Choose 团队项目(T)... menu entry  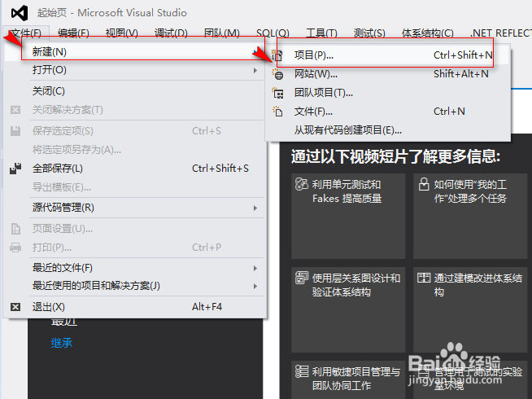coord(388,93)
